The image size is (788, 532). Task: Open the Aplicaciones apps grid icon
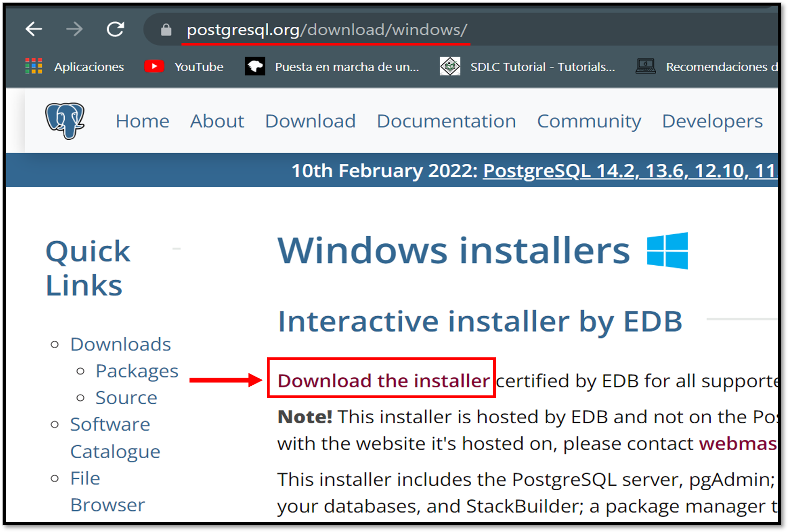(x=34, y=66)
